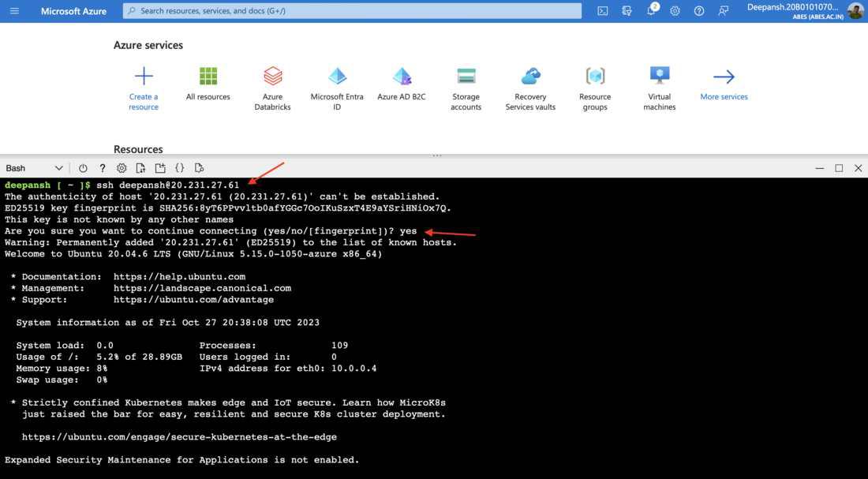This screenshot has width=868, height=479.
Task: Click the Create a resource link text
Action: 144,101
